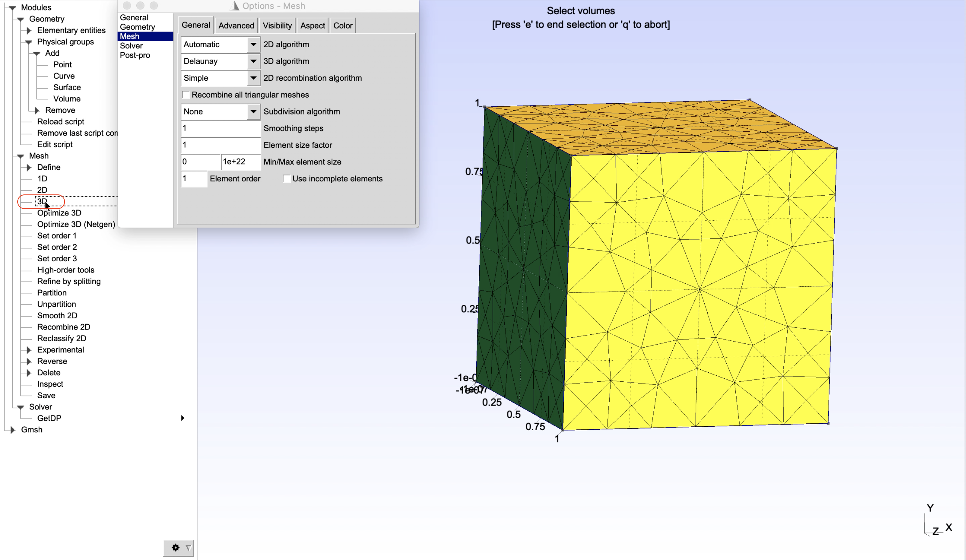Viewport: 966px width, 560px height.
Task: Click Refine by splitting
Action: pos(69,281)
